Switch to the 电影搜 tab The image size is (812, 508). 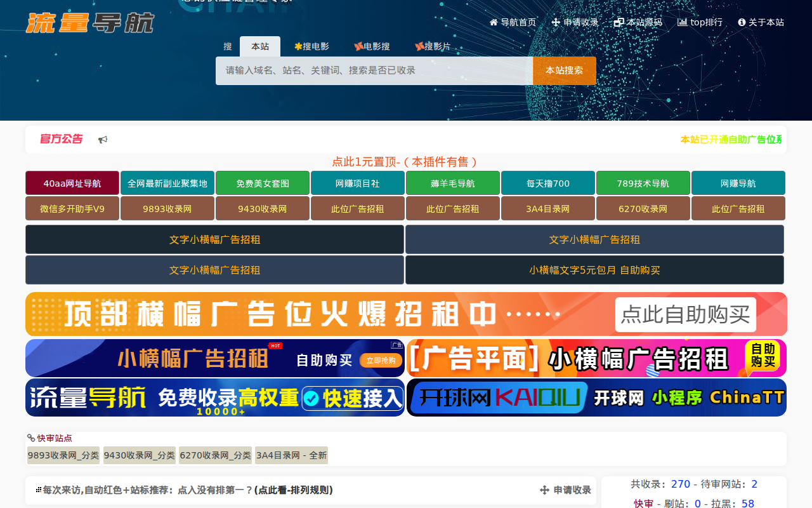pos(372,46)
